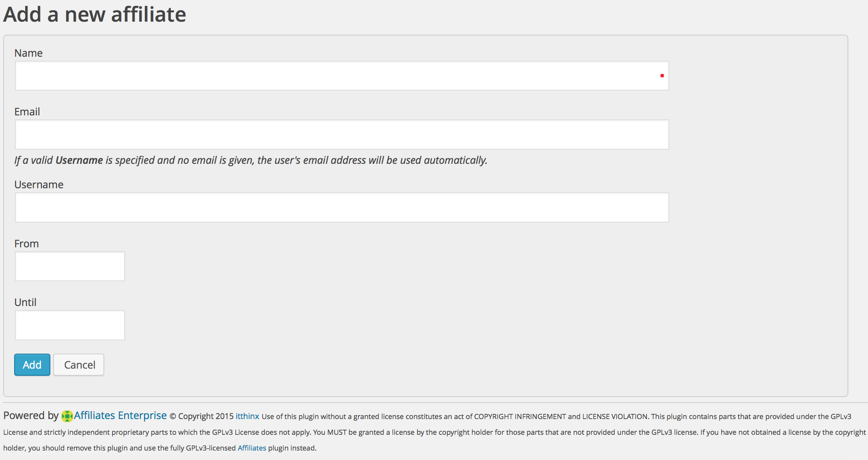Click the Email field label
This screenshot has width=868, height=460.
tap(27, 111)
